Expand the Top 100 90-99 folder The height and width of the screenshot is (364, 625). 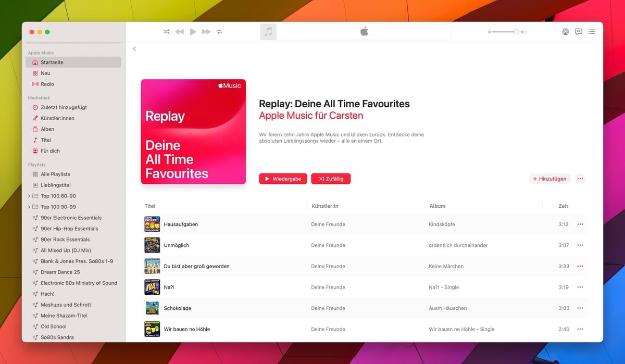click(x=29, y=207)
